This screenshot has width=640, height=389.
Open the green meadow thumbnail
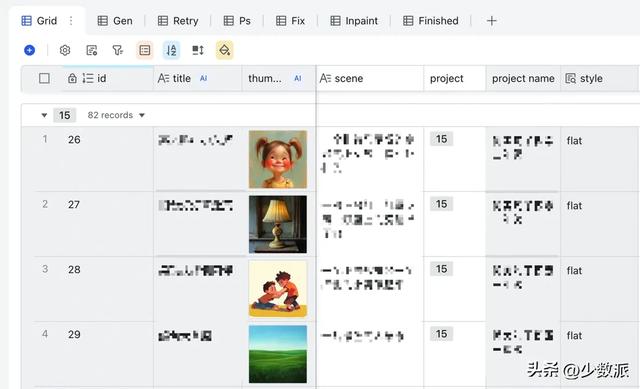[x=278, y=354]
